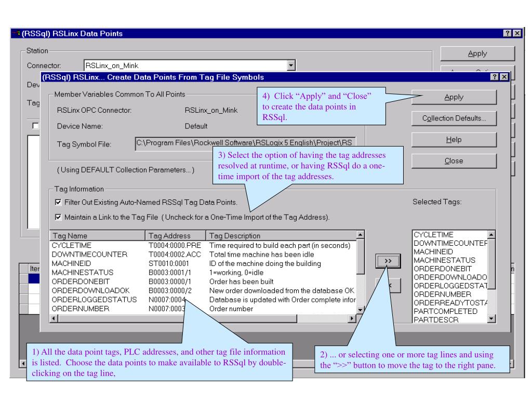Click ? help icon on RSLinx Data Points titlebar

click(507, 33)
